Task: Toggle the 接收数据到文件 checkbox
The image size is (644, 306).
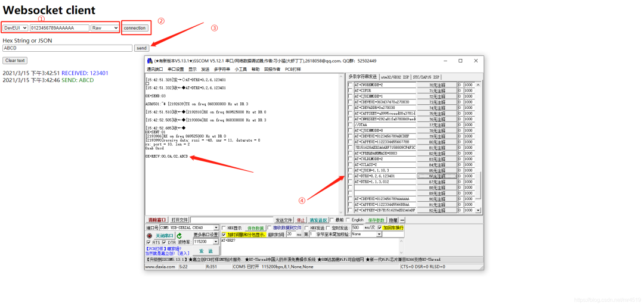Action: pyautogui.click(x=270, y=227)
